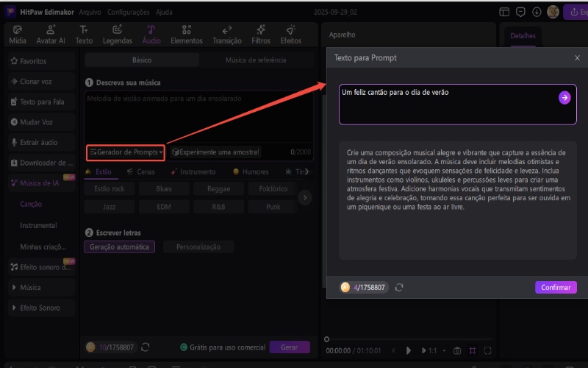Expand the Música section
This screenshot has height=368, width=588.
(x=42, y=287)
